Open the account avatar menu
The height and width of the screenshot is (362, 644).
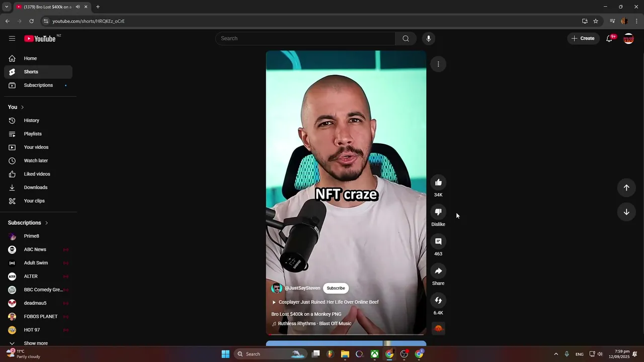(628, 38)
